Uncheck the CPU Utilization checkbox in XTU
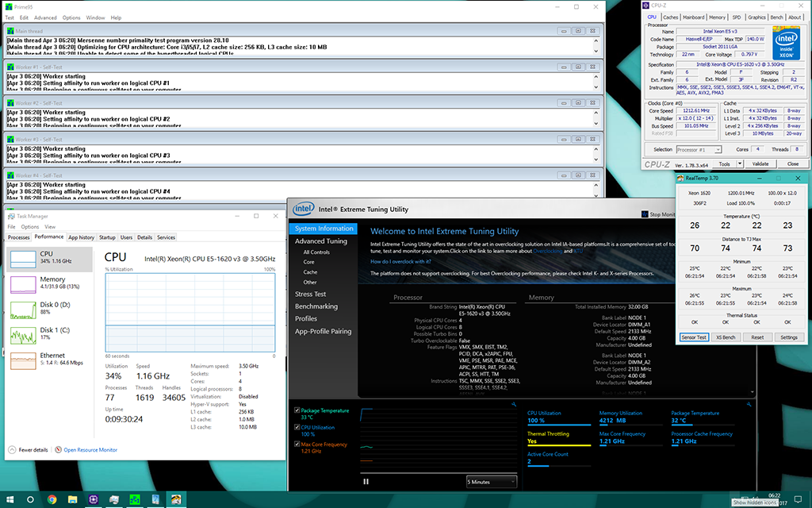The image size is (812, 508). point(297,427)
